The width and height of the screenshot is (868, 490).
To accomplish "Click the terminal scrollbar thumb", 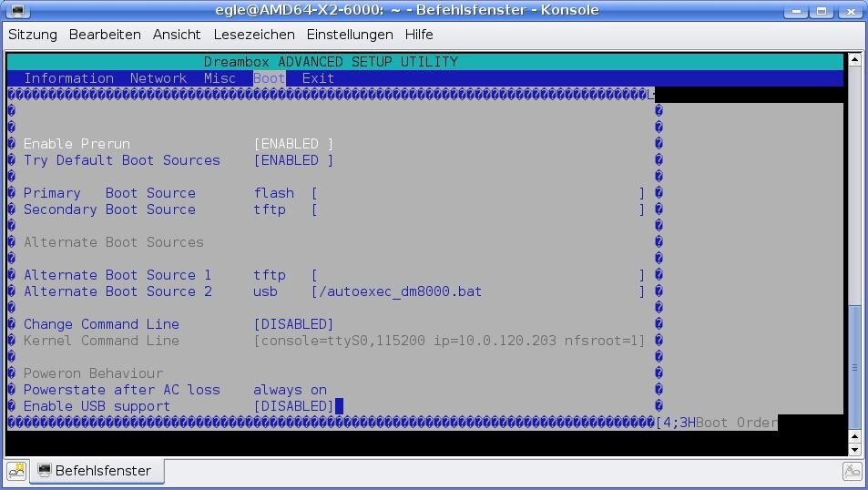I will (854, 367).
